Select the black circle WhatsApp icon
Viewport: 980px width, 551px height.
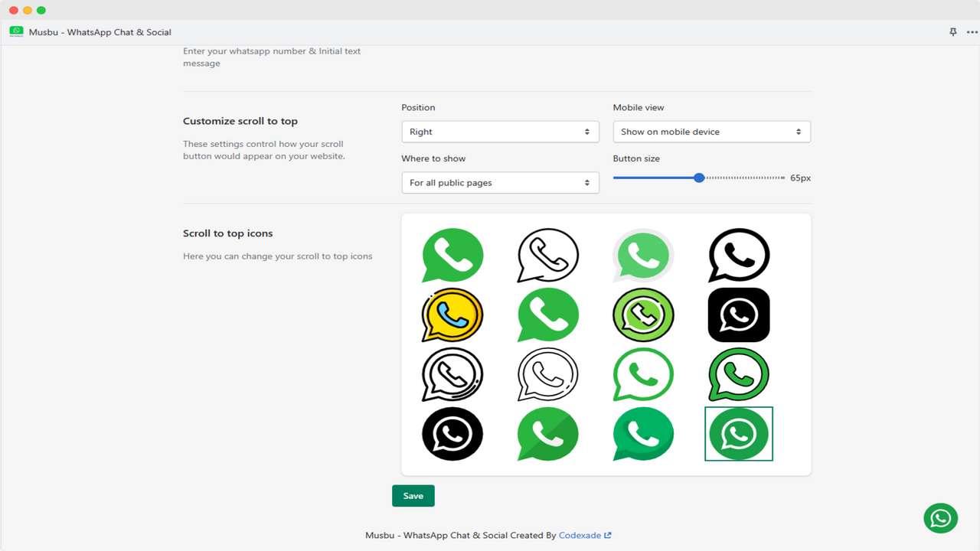[x=452, y=434]
